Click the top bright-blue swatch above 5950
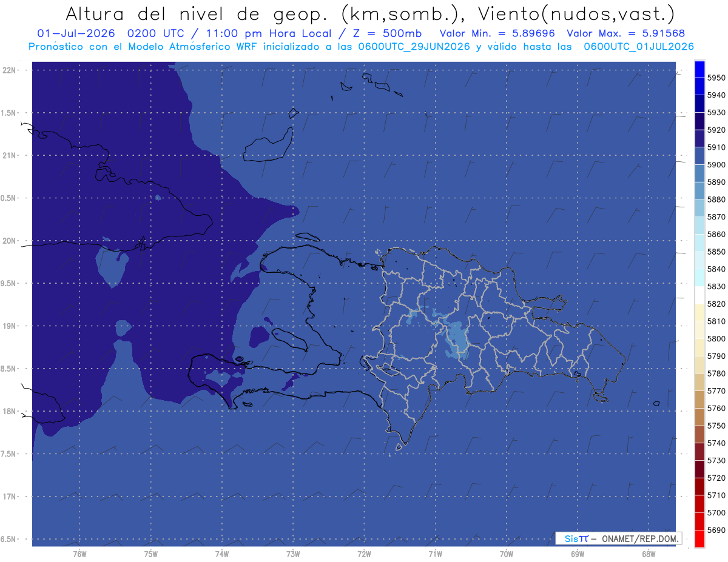728x562 pixels. click(699, 69)
